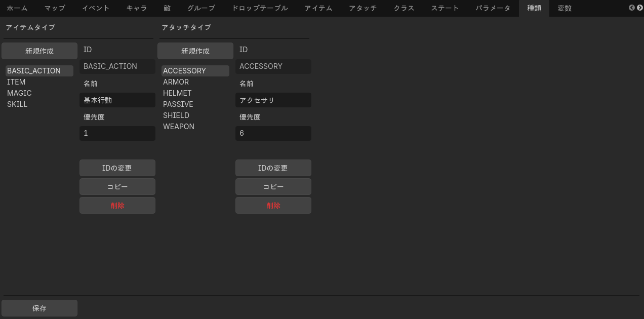Click the 名前 label above 基本行動

91,84
